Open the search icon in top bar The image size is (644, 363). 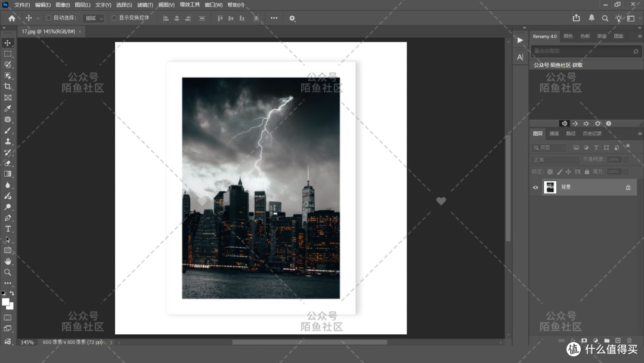tap(605, 18)
